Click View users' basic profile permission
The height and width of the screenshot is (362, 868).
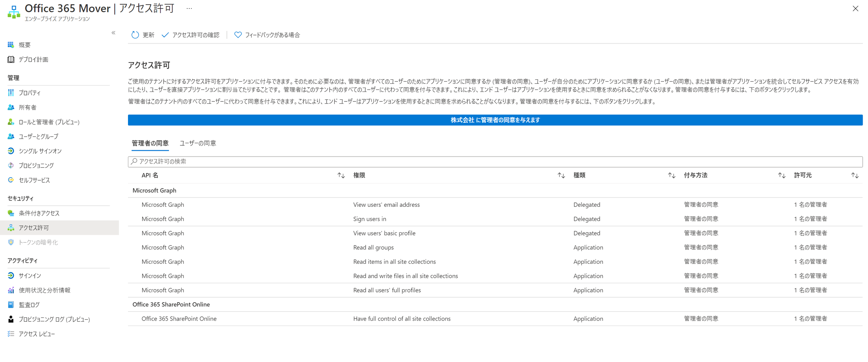pos(384,233)
